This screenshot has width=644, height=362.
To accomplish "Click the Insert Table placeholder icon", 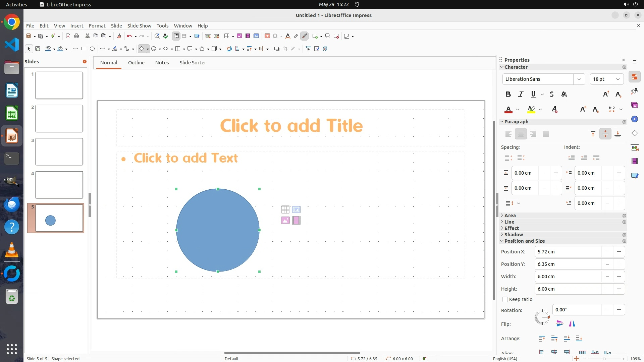I will coord(285,209).
